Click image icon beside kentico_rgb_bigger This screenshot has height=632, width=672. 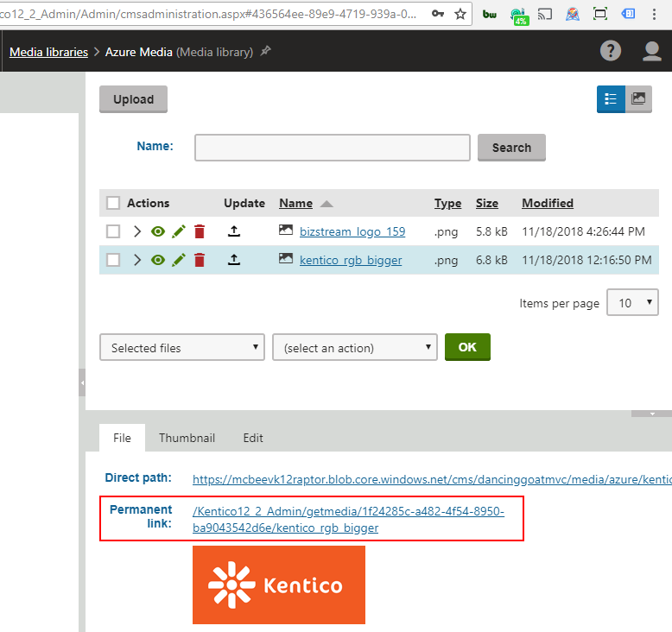pos(286,258)
